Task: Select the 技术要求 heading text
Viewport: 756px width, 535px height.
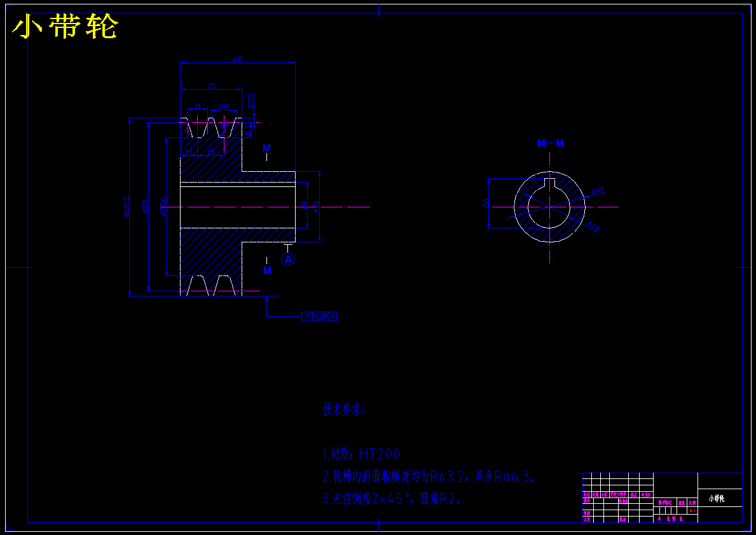Action: 343,410
